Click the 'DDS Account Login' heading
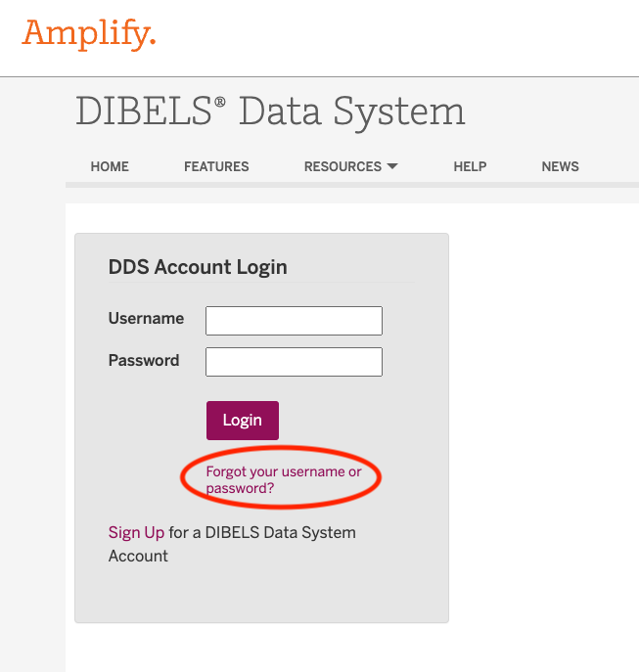 click(198, 267)
